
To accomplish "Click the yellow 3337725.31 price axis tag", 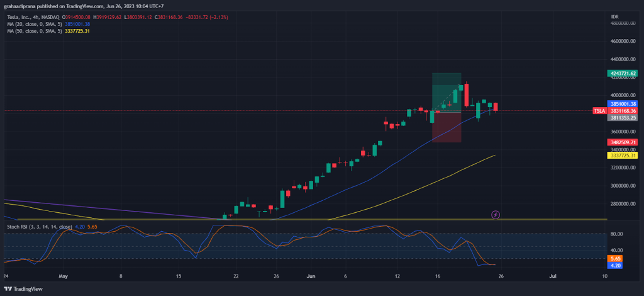I will click(622, 156).
